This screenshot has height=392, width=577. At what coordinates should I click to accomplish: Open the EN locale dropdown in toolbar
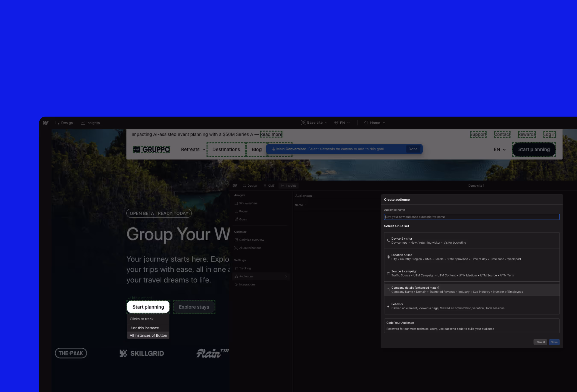pos(342,123)
